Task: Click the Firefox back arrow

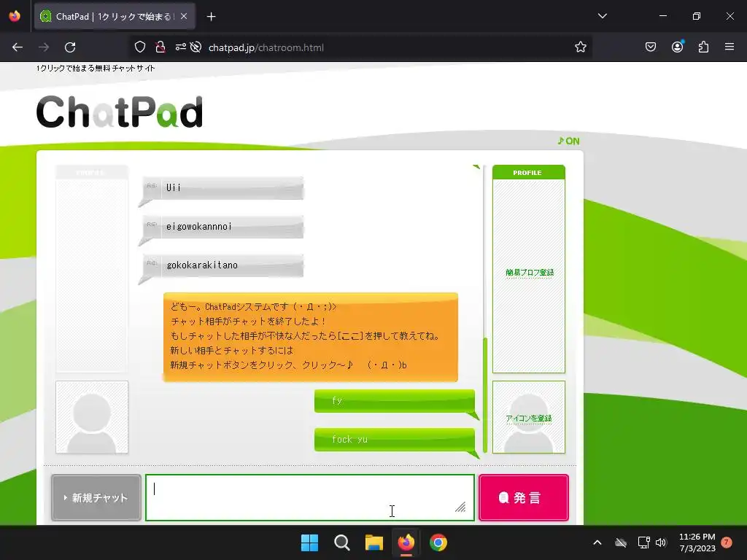Action: 18,47
